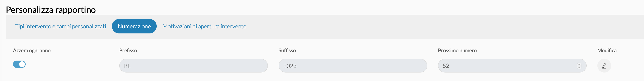The width and height of the screenshot is (644, 81).
Task: Click the 52 value in Prossimo numero
Action: click(x=446, y=66)
